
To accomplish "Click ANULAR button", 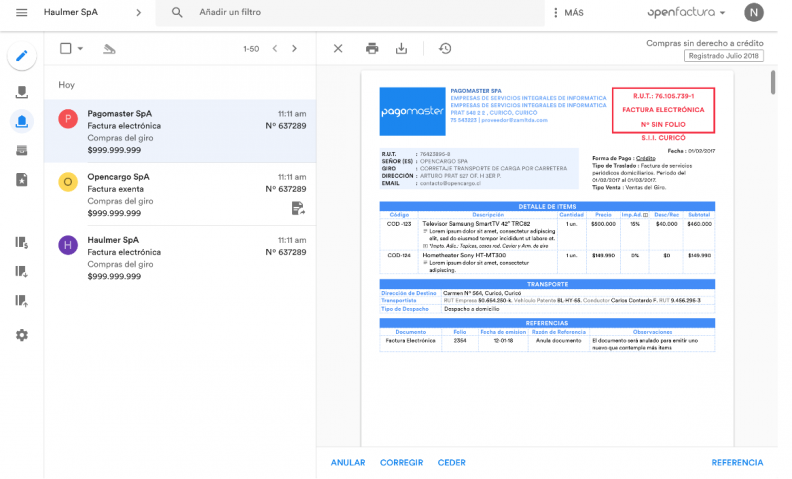I will click(x=348, y=462).
